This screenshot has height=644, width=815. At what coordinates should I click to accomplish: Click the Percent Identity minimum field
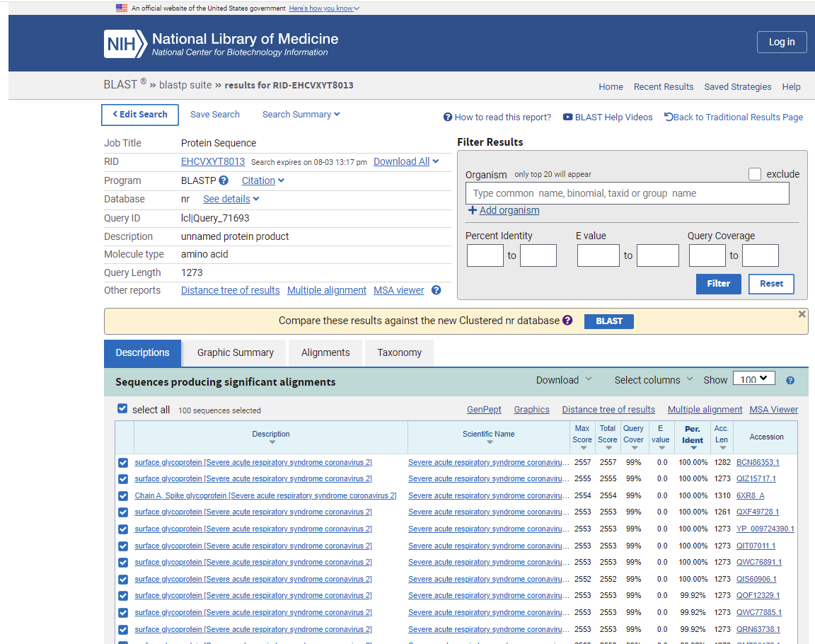tap(485, 255)
